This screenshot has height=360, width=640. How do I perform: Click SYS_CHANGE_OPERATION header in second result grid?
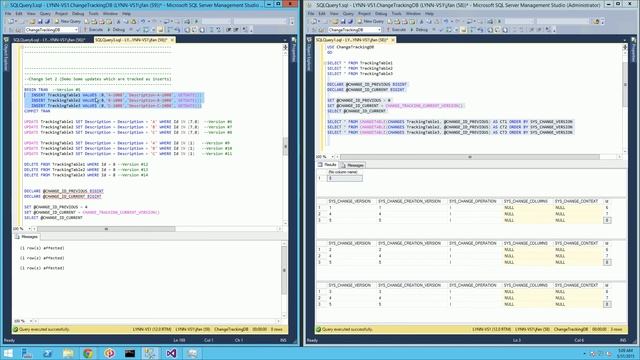coord(472,243)
